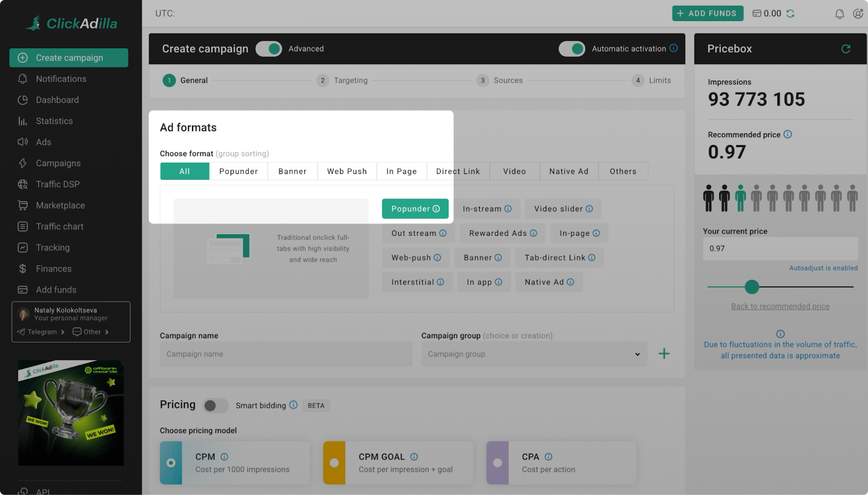868x495 pixels.
Task: Click the ADD FUNDS button
Action: pos(708,14)
